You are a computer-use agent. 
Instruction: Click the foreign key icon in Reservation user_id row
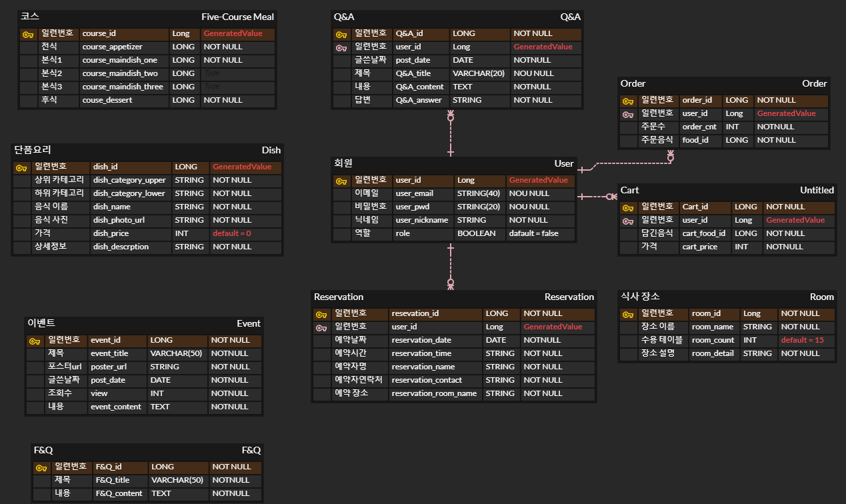321,327
